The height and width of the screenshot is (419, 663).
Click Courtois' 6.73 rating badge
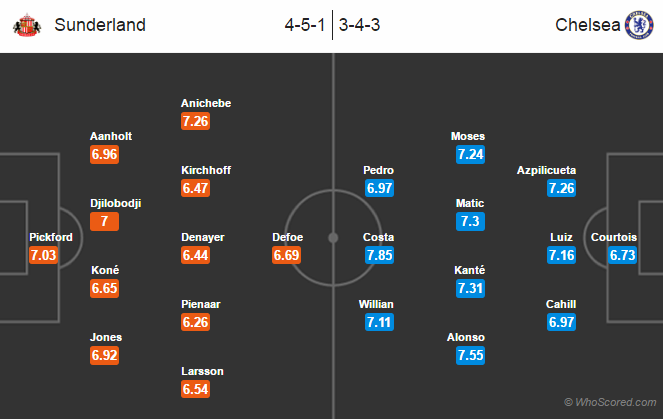pos(622,255)
